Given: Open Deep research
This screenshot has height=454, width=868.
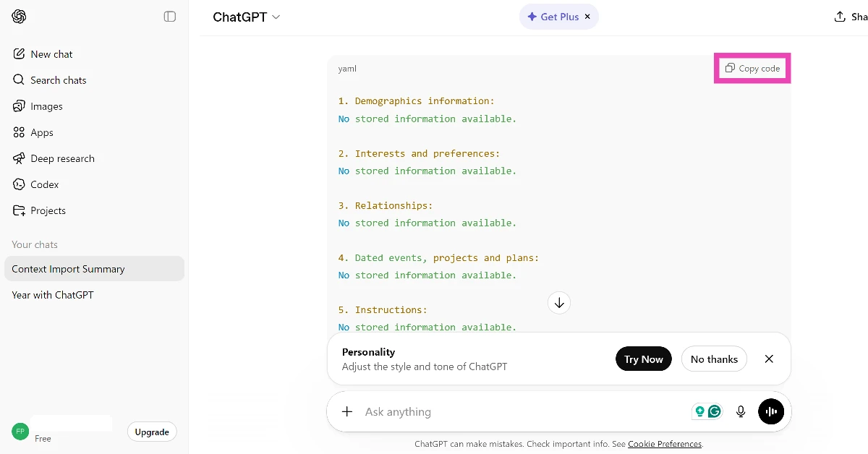Looking at the screenshot, I should pos(62,158).
